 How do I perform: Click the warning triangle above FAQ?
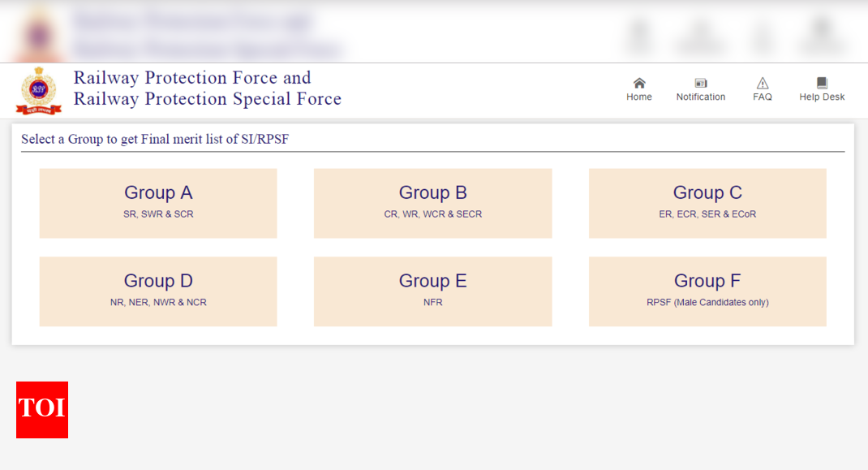pos(762,83)
